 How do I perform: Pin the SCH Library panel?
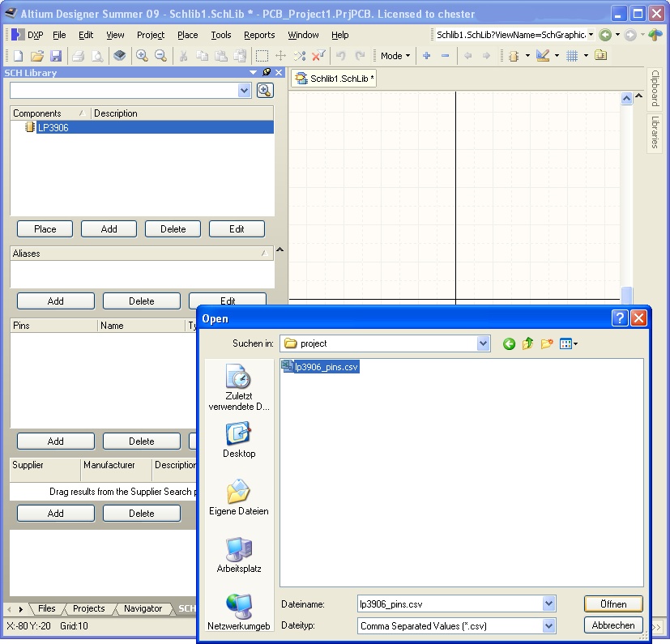pos(267,72)
